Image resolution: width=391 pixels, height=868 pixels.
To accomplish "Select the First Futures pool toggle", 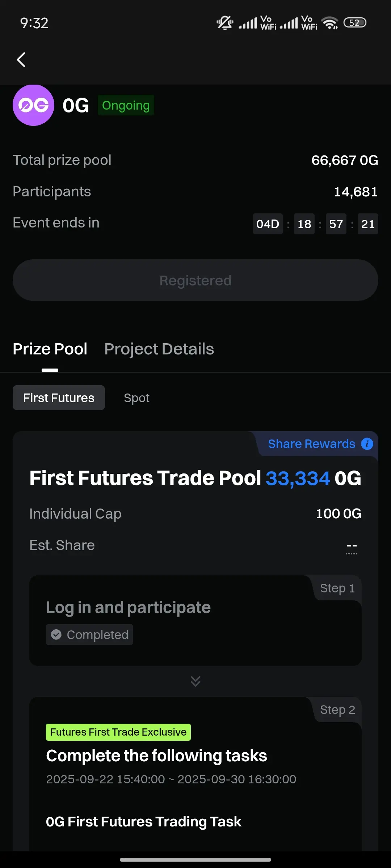I will (59, 398).
